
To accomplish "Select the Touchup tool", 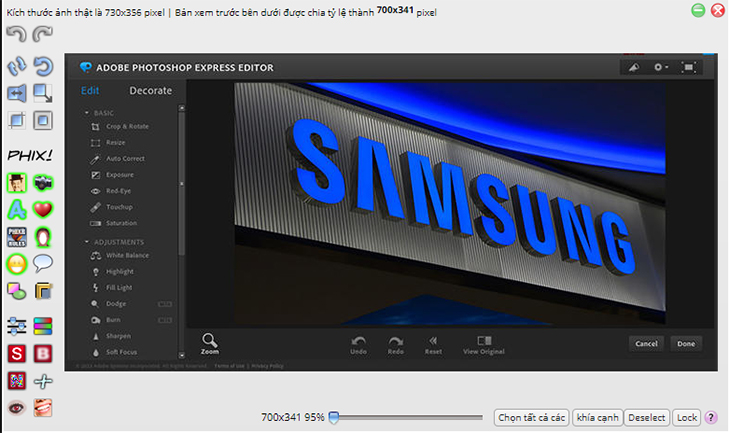I will 112,207.
